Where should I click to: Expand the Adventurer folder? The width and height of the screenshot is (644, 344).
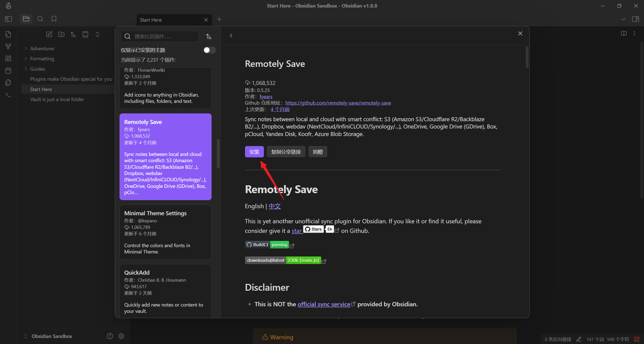(x=42, y=49)
